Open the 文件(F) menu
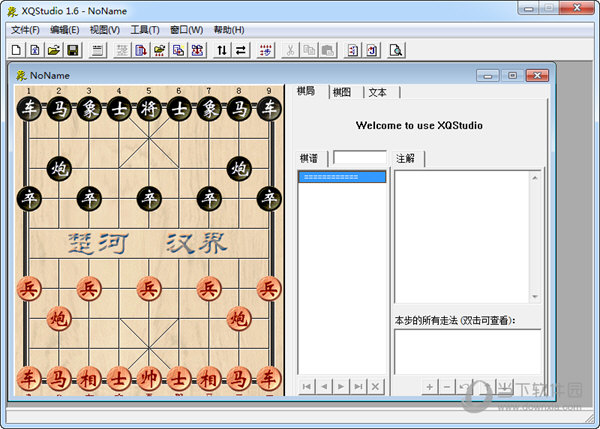Screen dimensions: 600x429 pos(26,30)
